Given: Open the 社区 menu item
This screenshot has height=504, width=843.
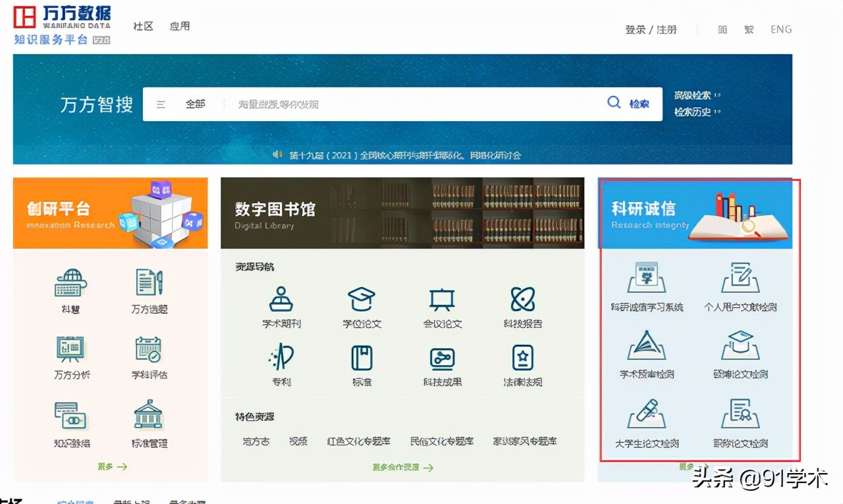Looking at the screenshot, I should 143,26.
